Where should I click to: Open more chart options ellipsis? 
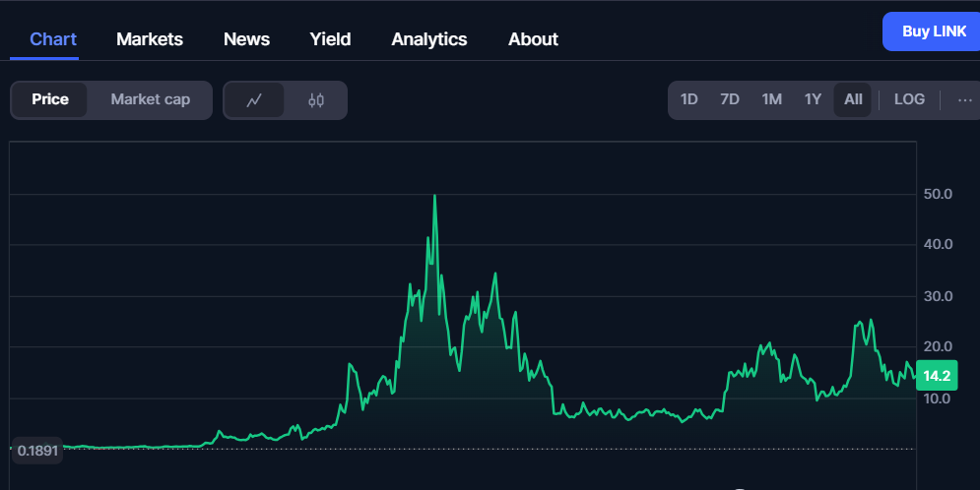click(964, 99)
